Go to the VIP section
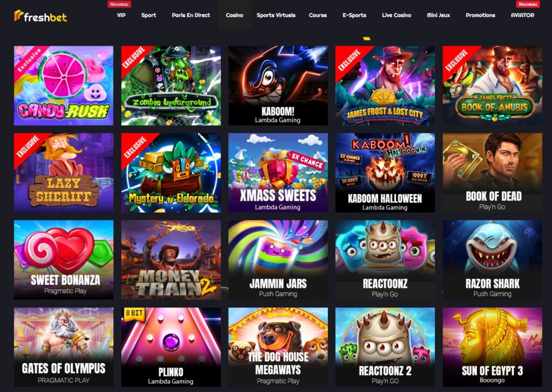Viewport: 552px width, 392px height. [121, 15]
